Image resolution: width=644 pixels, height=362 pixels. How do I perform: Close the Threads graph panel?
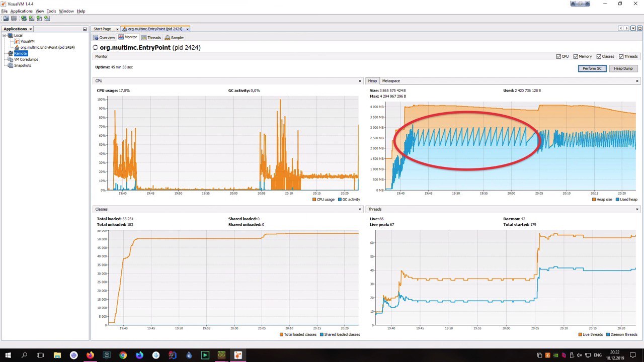click(x=637, y=209)
